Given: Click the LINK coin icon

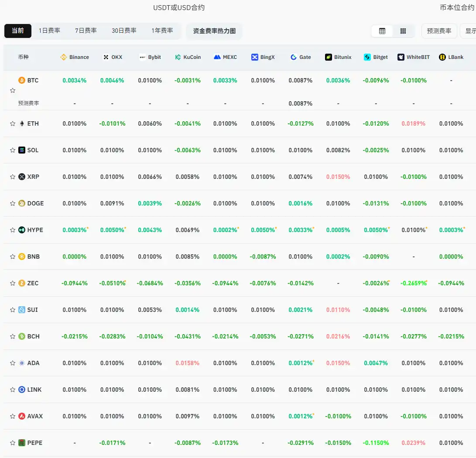Looking at the screenshot, I should tap(22, 390).
